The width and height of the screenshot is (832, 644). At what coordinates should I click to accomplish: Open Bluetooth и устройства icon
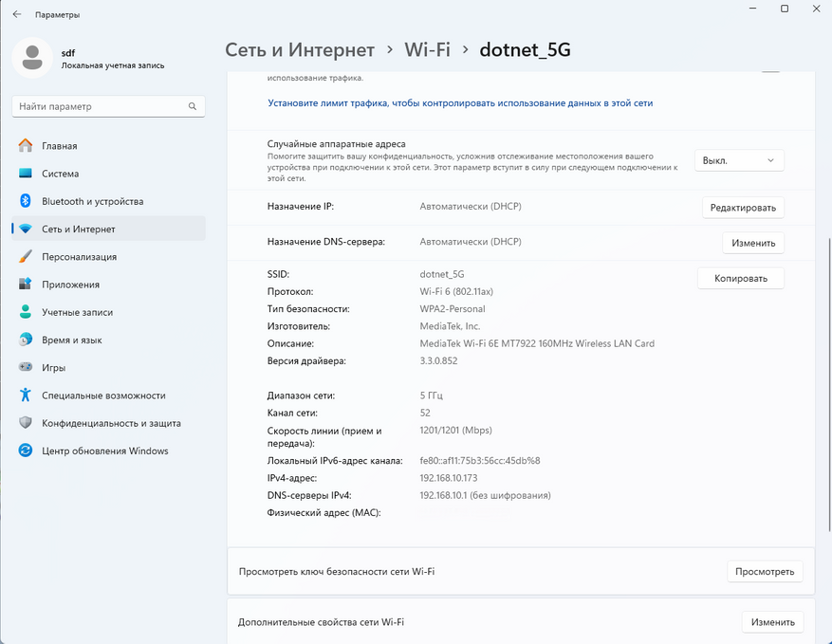tap(26, 201)
